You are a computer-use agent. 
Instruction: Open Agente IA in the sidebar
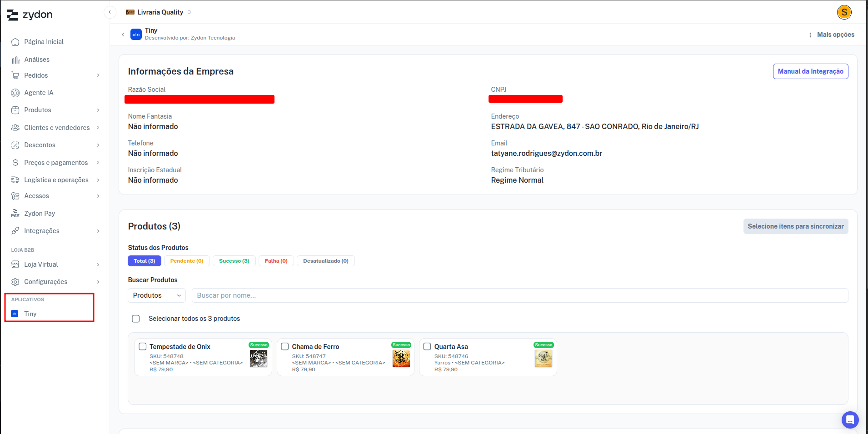coord(39,93)
